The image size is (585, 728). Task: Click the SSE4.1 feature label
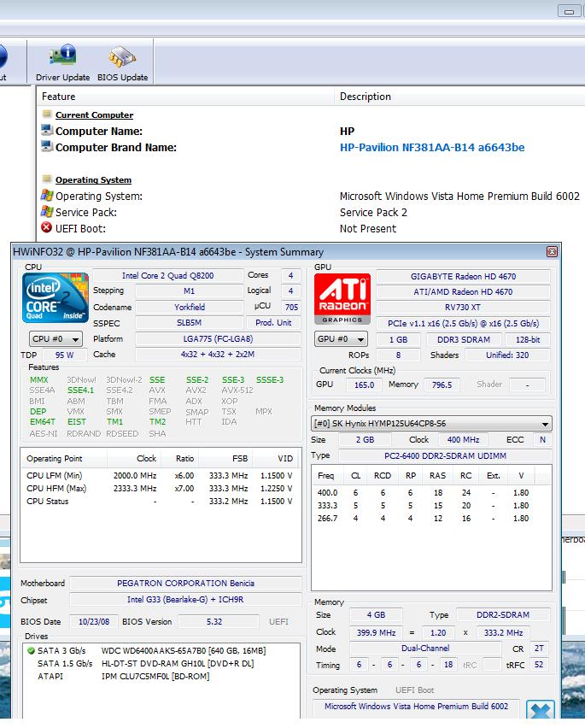81,390
